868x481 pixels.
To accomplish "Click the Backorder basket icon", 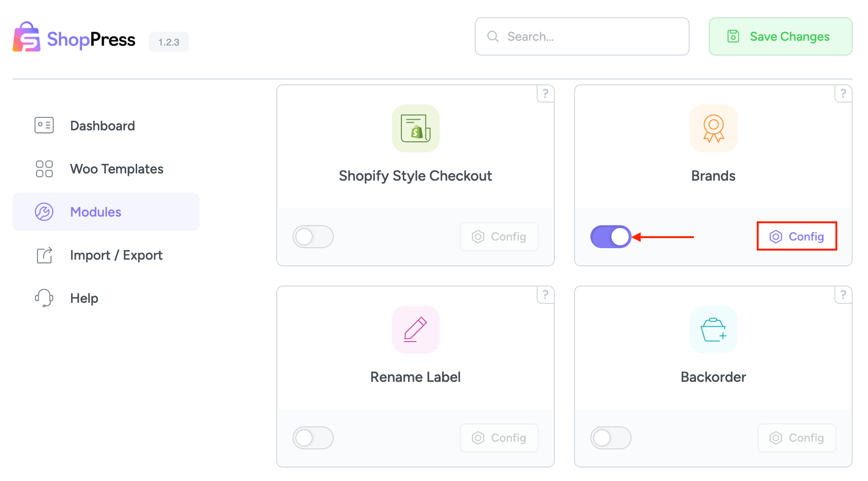I will 713,330.
